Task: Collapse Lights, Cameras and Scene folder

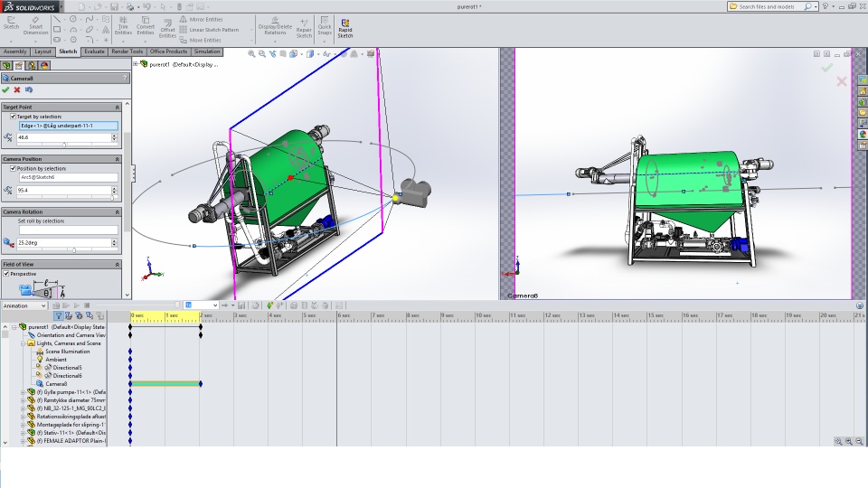Action: point(24,343)
